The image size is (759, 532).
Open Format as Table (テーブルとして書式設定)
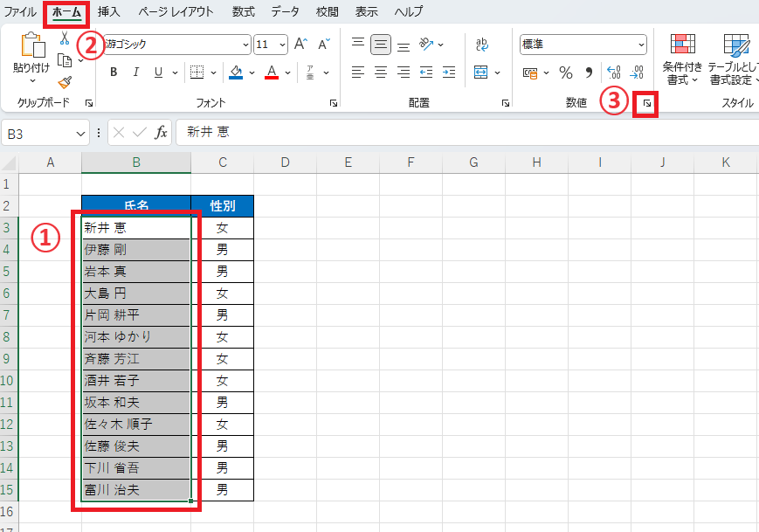pos(734,59)
